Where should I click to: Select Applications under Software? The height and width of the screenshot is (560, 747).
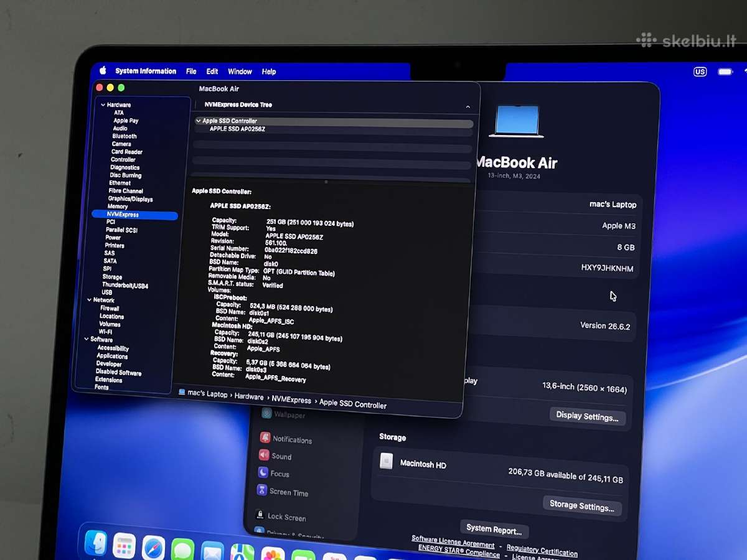[112, 356]
